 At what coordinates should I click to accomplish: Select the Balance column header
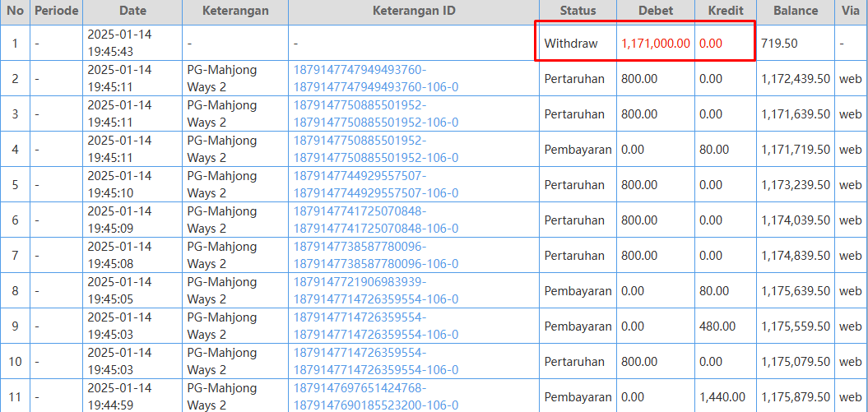795,12
